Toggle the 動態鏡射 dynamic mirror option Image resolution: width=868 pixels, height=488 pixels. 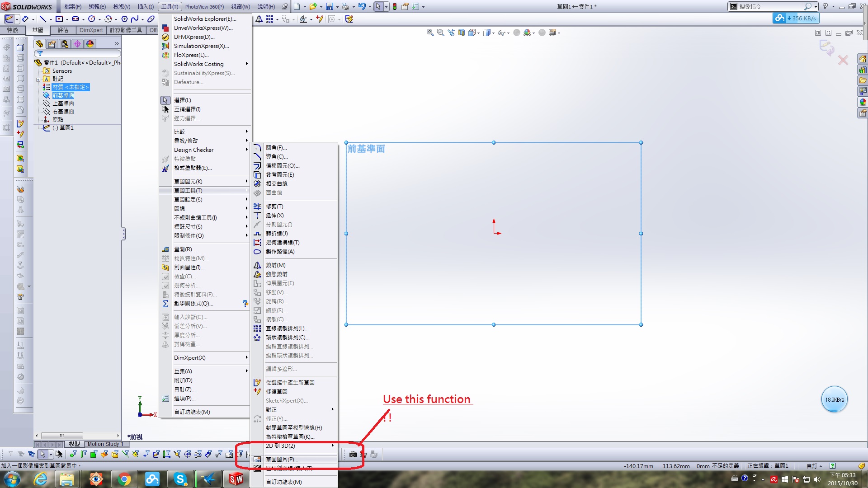276,274
